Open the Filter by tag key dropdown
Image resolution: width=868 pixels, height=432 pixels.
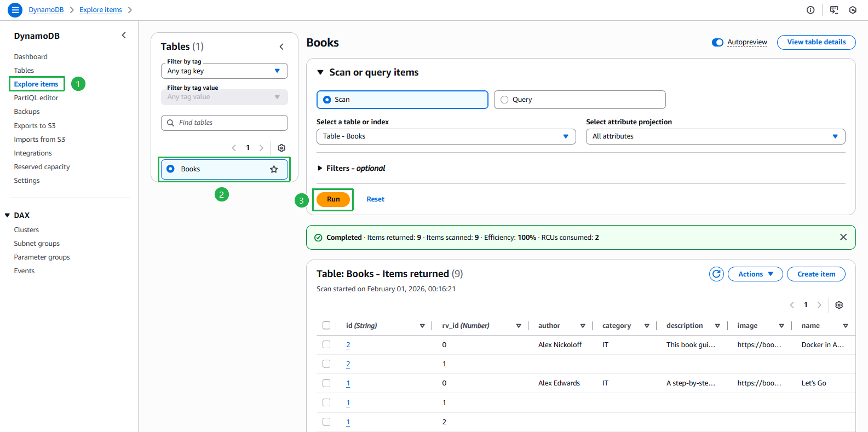pos(225,71)
